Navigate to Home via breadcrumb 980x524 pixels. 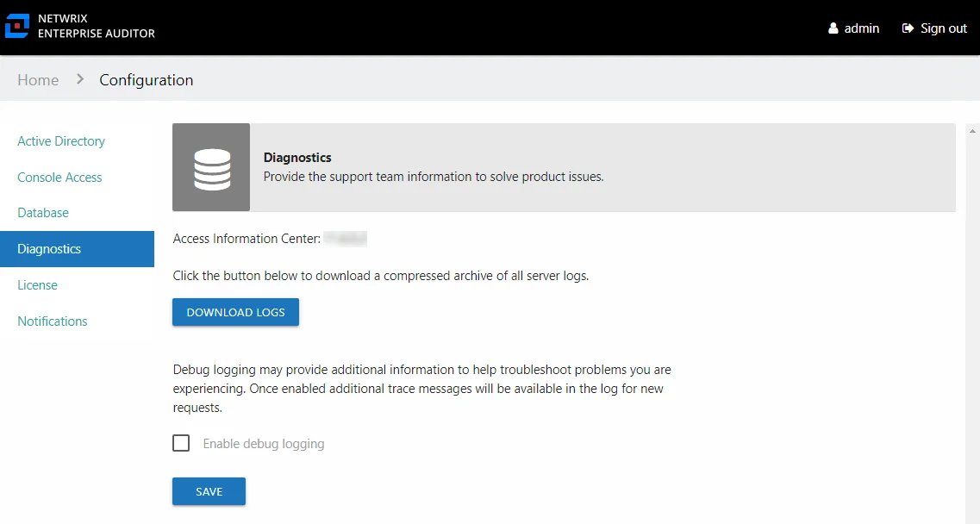(x=38, y=80)
